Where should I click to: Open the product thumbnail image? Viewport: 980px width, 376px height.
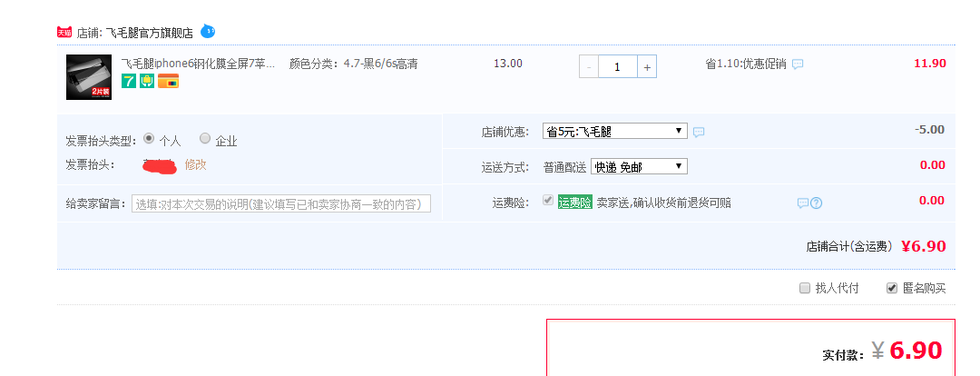click(89, 77)
